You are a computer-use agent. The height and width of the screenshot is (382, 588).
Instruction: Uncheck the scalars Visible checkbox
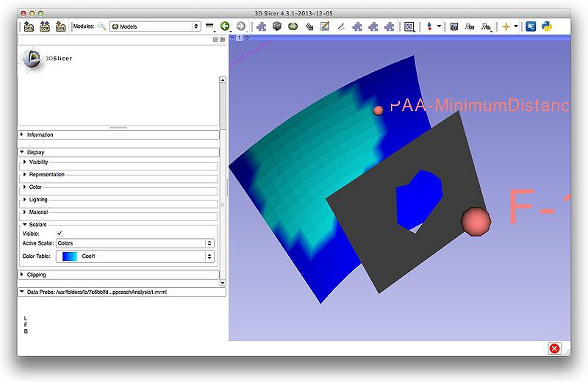60,233
